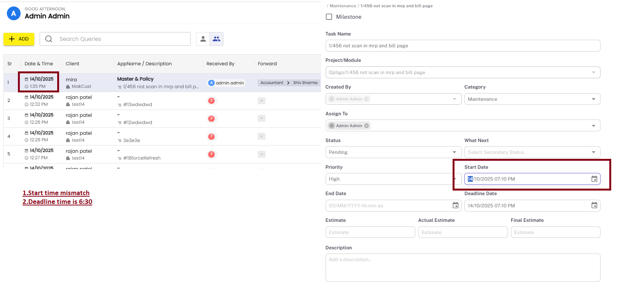Click the Description text area
This screenshot has height=307, width=644.
click(x=463, y=268)
